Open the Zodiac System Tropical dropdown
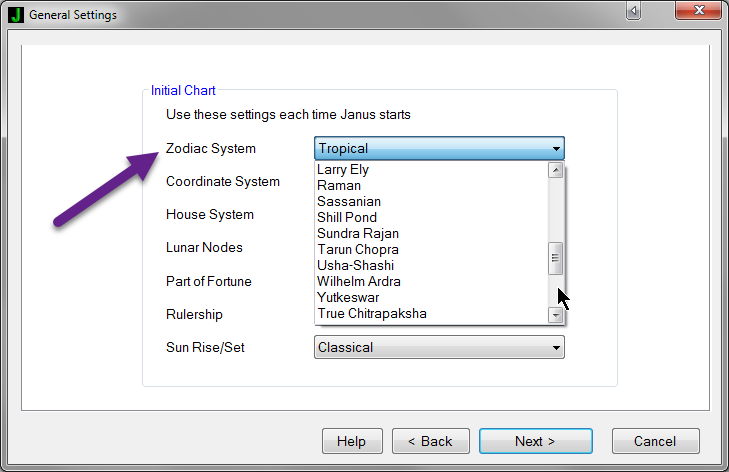Viewport: 729px width, 472px height. [439, 148]
